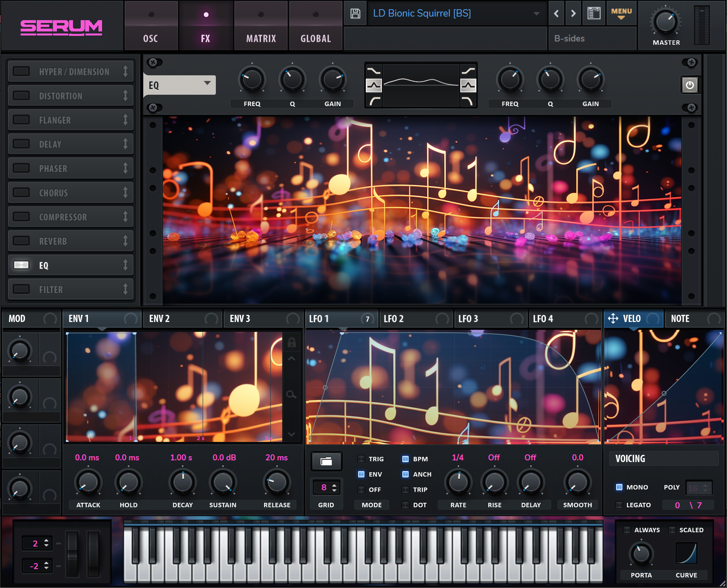Viewport: 727px width, 588px height.
Task: Enable the Hyper/Dimension effect toggle
Action: tap(21, 71)
